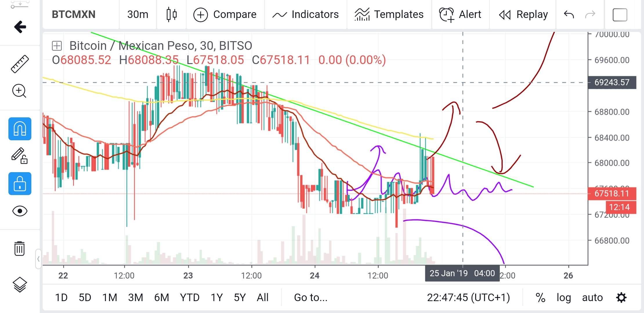Click the Compare button

pyautogui.click(x=225, y=14)
